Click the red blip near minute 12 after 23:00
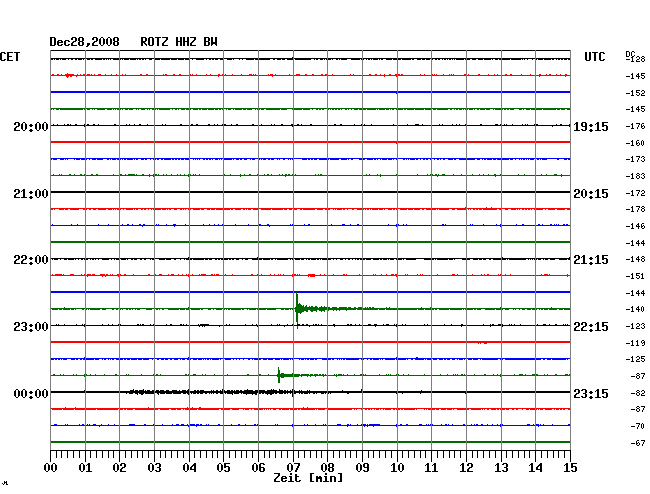This screenshot has width=650, height=494. click(483, 343)
